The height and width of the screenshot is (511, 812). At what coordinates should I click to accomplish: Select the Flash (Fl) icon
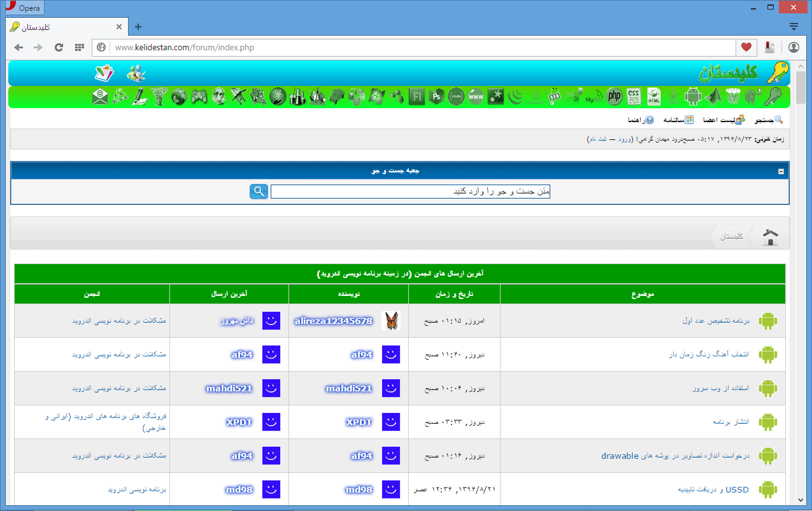417,96
